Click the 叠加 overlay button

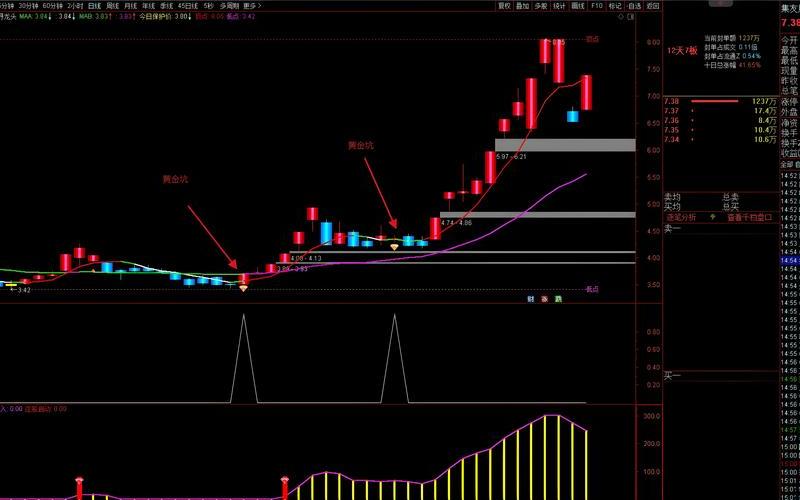click(522, 6)
